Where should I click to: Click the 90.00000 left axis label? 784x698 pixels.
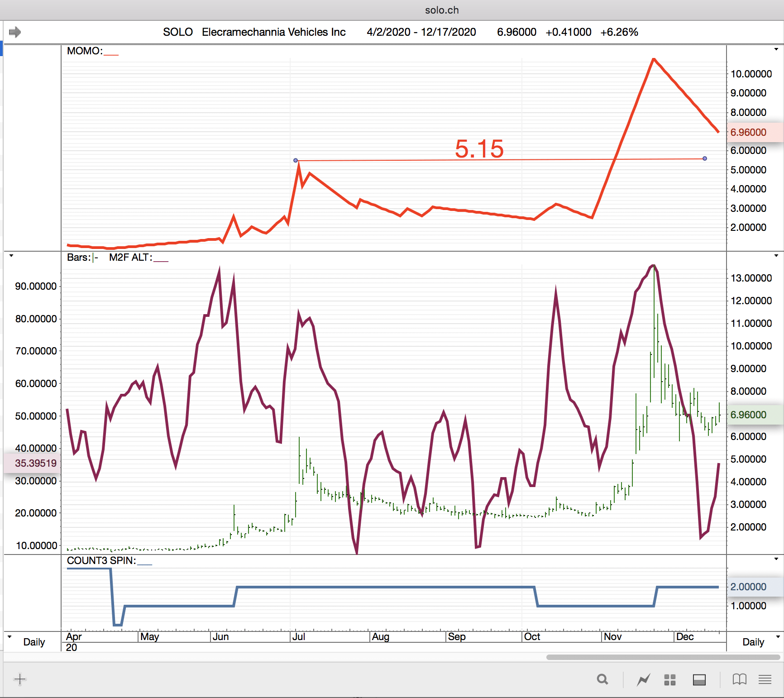36,286
